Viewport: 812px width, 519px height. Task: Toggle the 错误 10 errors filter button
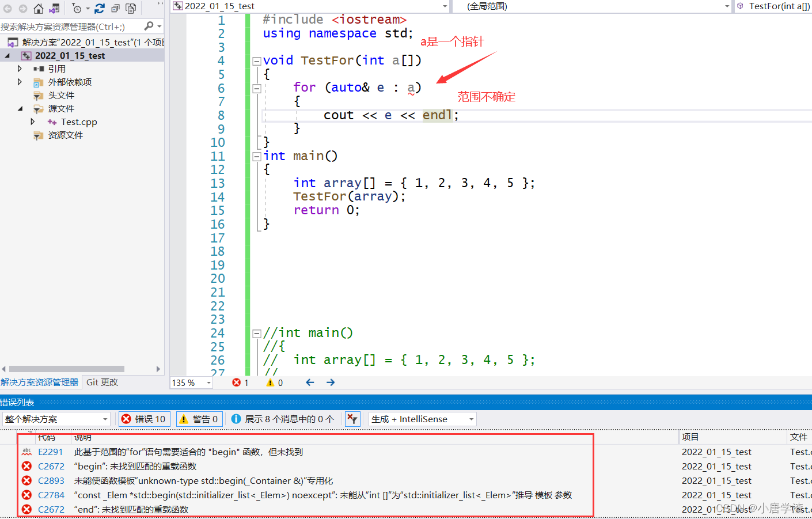coord(144,419)
